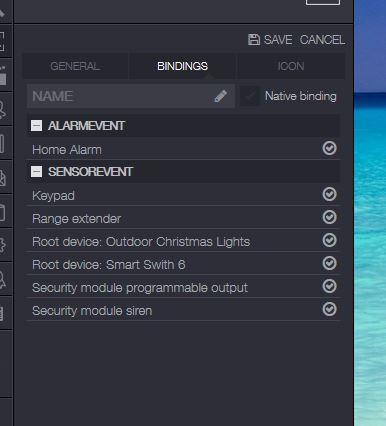Click the ALARMEVENT header label
386x426 pixels.
(x=86, y=126)
